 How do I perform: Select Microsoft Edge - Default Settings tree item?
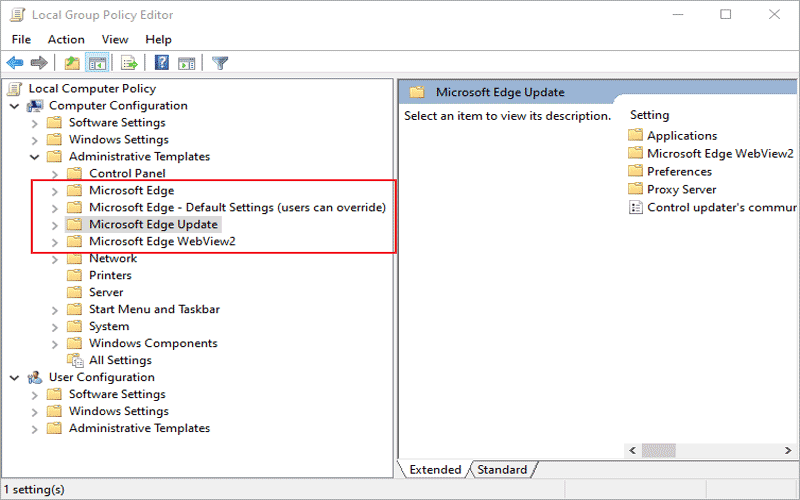[237, 208]
